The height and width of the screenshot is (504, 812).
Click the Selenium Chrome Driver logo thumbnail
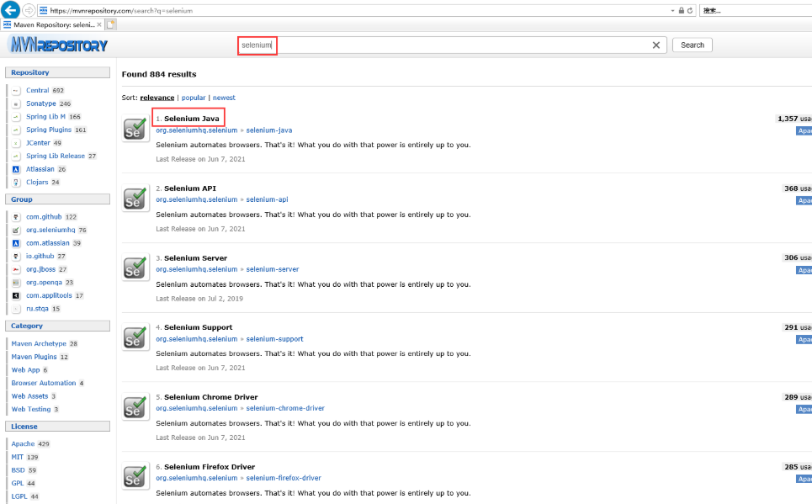135,407
